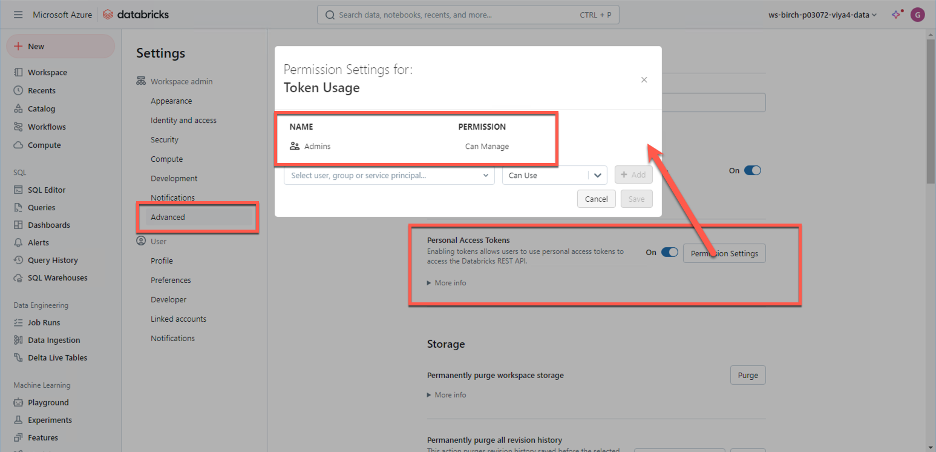Expand the user, group or service principal selector

[x=389, y=175]
